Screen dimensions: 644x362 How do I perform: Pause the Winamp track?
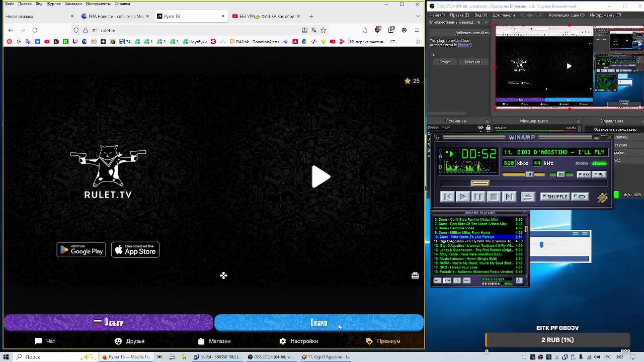click(x=478, y=197)
